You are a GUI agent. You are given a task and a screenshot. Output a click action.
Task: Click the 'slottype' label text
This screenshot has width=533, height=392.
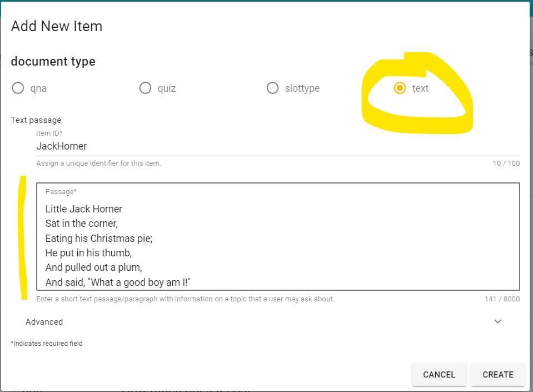[302, 88]
